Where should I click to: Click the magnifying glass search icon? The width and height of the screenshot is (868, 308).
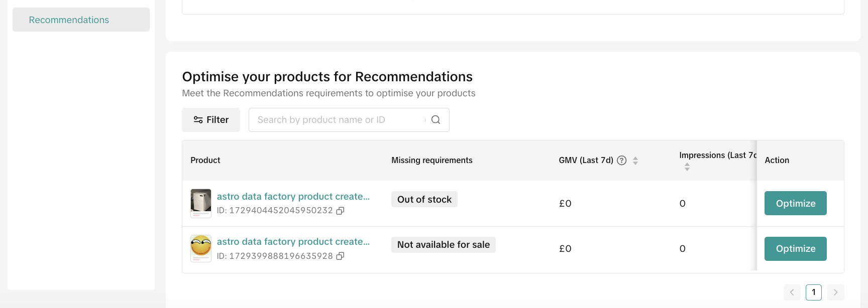tap(436, 120)
